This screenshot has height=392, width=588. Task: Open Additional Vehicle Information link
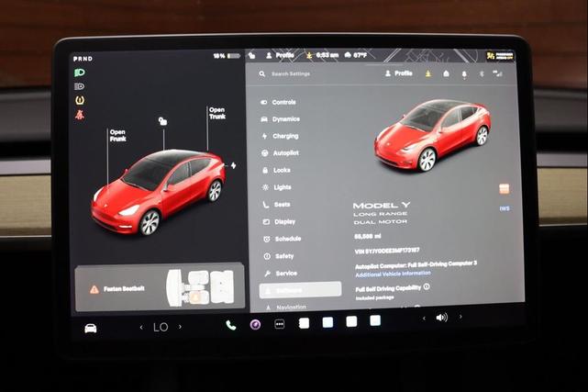point(393,274)
